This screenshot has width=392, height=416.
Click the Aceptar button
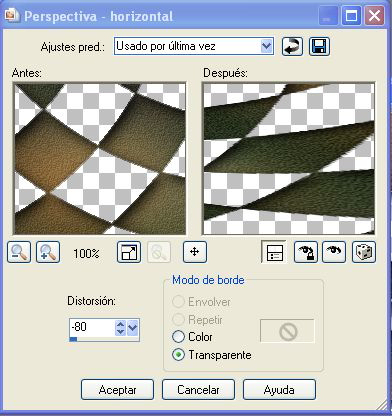tap(117, 389)
